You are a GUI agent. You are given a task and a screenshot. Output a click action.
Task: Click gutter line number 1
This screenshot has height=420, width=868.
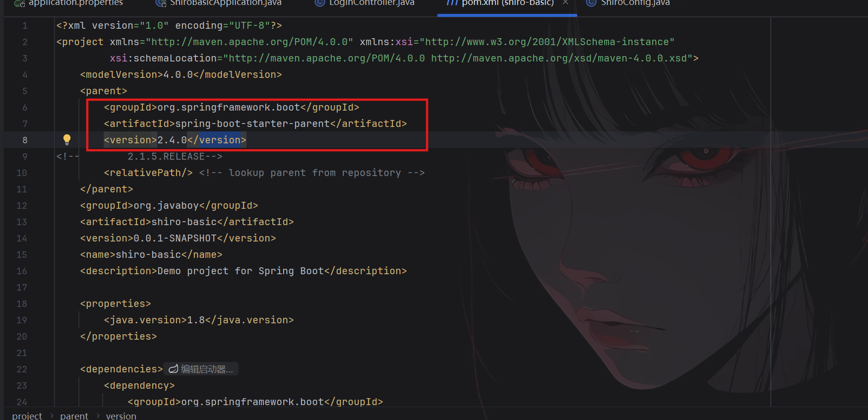(x=25, y=26)
